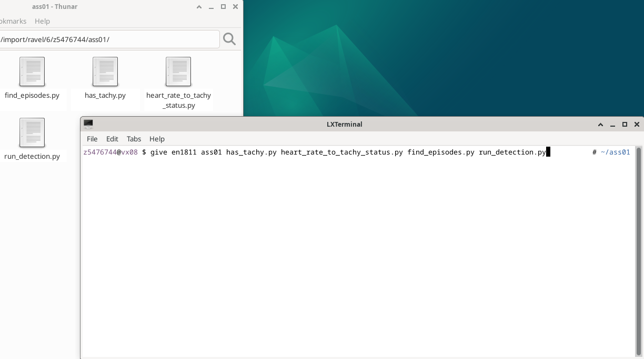Click the LXTerminal vertical scrollbar
The width and height of the screenshot is (644, 359).
(639, 252)
